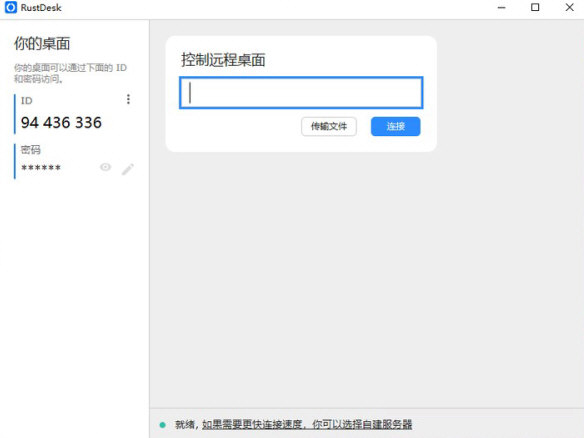This screenshot has width=584, height=438.
Task: Click the description text under 你的桌面
Action: coord(70,73)
